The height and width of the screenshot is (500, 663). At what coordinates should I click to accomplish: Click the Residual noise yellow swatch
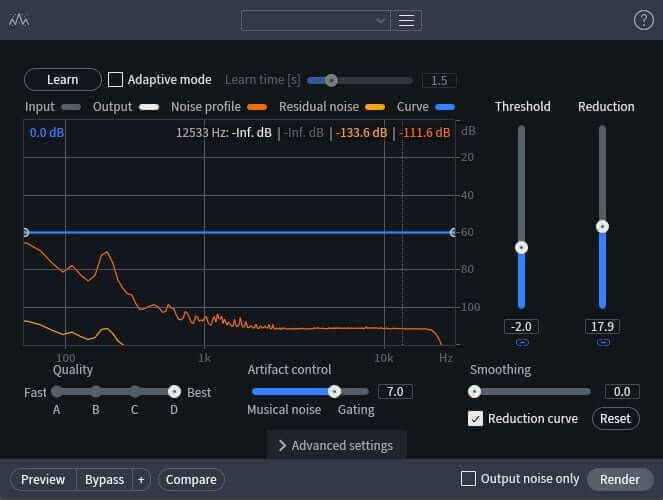point(375,107)
